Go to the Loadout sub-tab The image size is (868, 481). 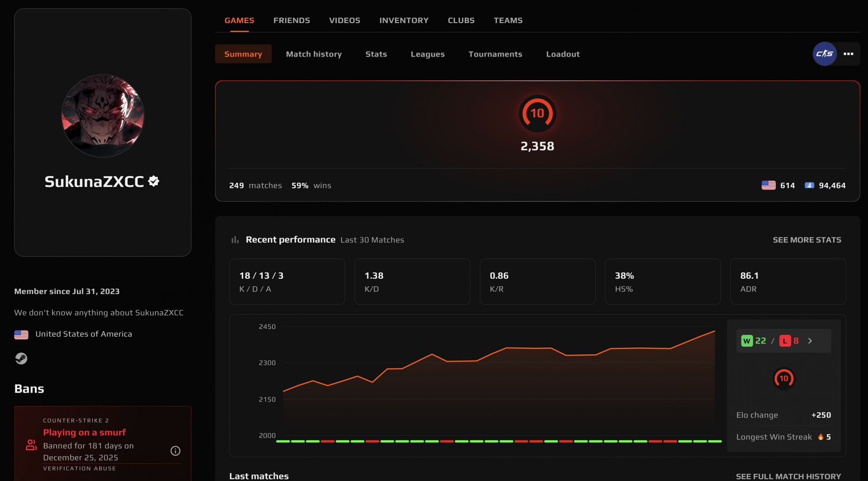click(562, 54)
